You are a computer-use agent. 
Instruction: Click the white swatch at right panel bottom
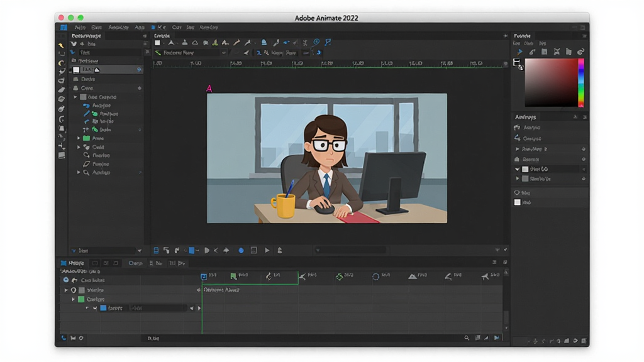point(518,202)
